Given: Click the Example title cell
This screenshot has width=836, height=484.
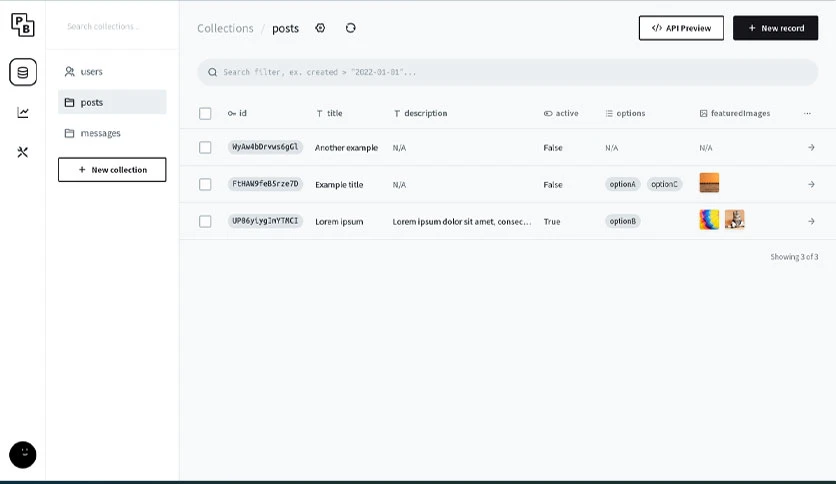Looking at the screenshot, I should (339, 184).
